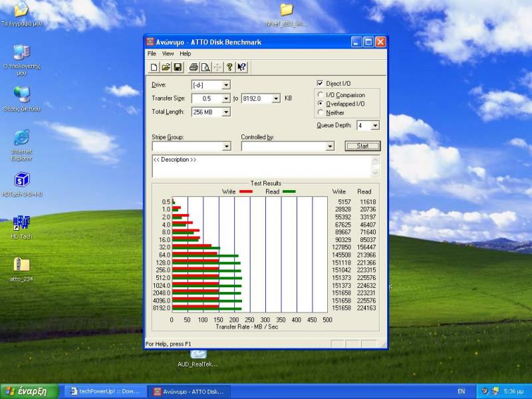Toggle the Direct I/O checkbox
This screenshot has width=532, height=399.
[320, 83]
